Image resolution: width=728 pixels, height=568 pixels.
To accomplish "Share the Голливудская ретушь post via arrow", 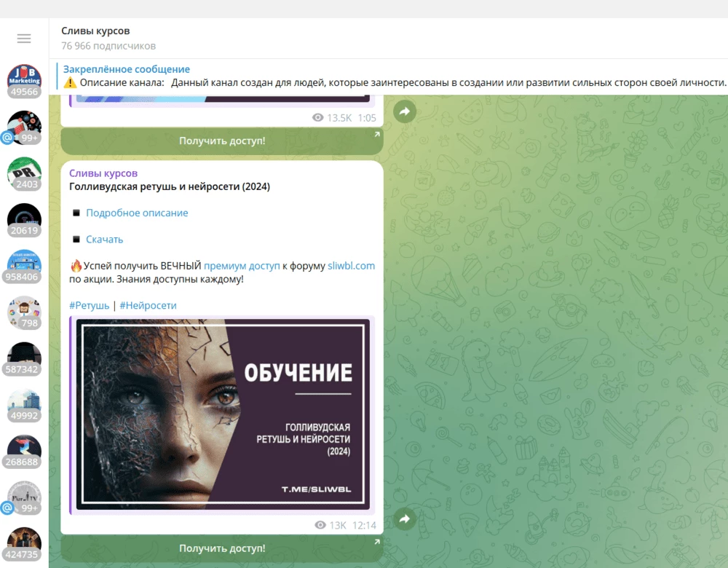I will 405,518.
